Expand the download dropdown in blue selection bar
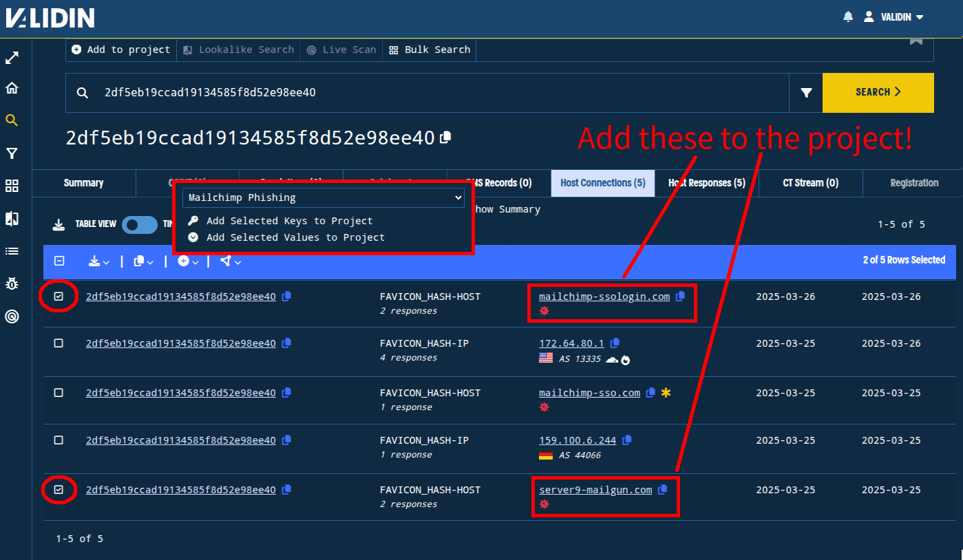The image size is (963, 560). (x=99, y=261)
